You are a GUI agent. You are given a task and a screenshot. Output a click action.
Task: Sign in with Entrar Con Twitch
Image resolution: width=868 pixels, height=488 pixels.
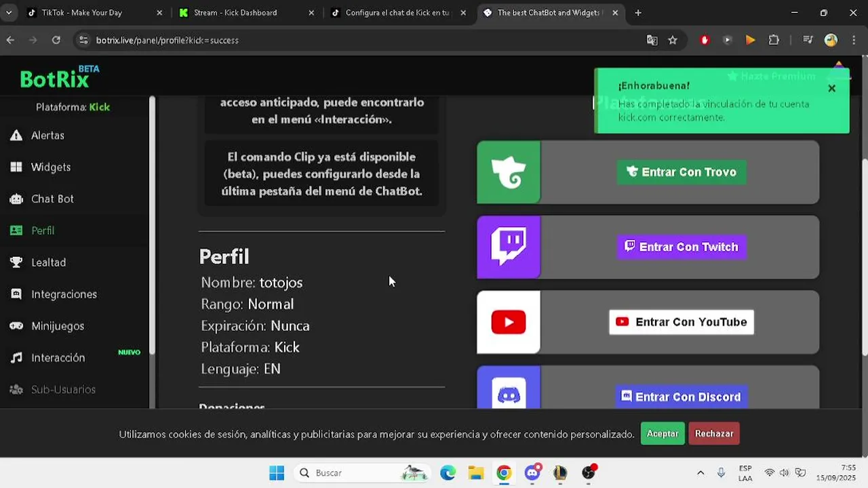(x=682, y=247)
